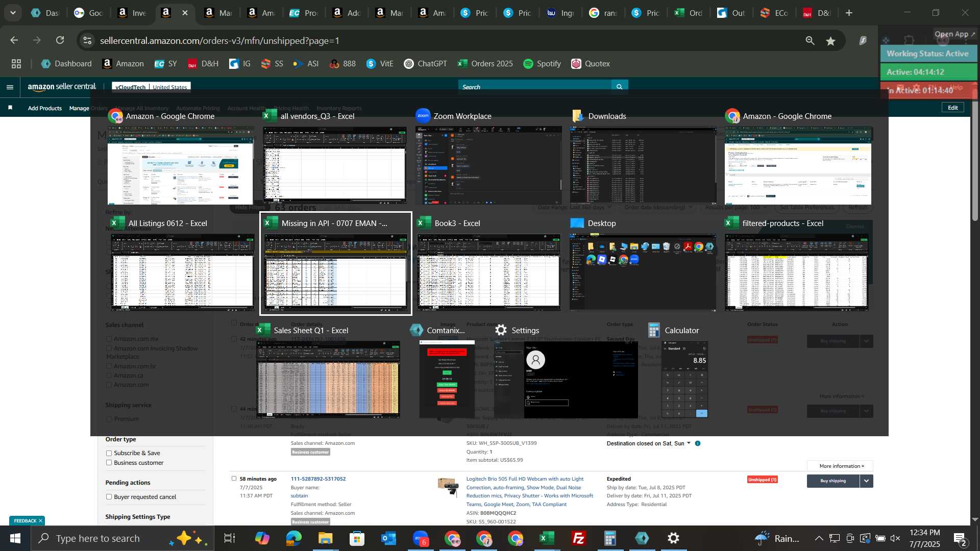Open the Chrome apps grid icon
Image resolution: width=980 pixels, height=551 pixels.
point(16,64)
